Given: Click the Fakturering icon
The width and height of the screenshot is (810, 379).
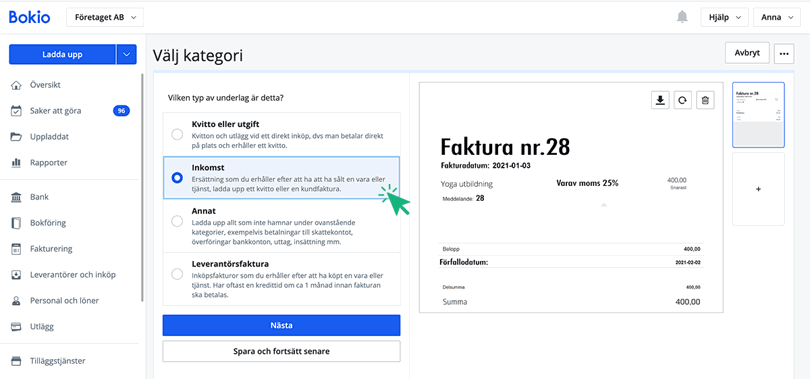Looking at the screenshot, I should [16, 249].
